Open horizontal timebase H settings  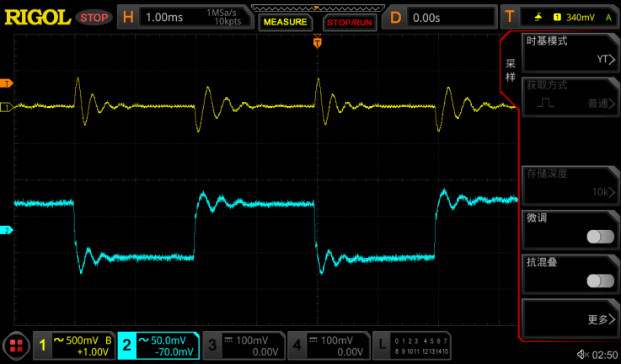tap(128, 17)
